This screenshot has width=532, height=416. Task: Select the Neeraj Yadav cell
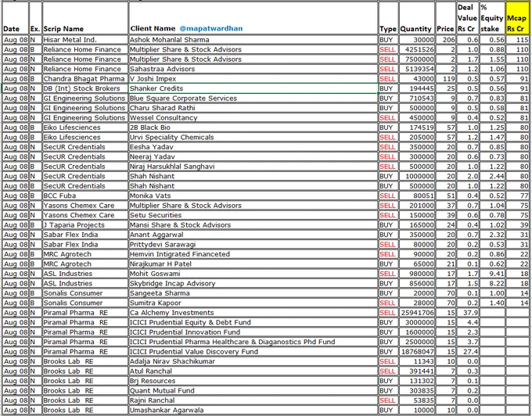pos(253,156)
